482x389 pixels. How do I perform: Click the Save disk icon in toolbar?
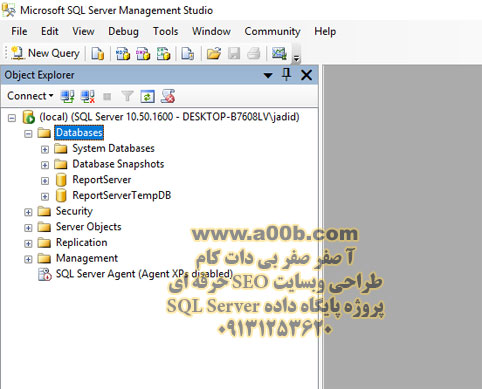(x=234, y=53)
